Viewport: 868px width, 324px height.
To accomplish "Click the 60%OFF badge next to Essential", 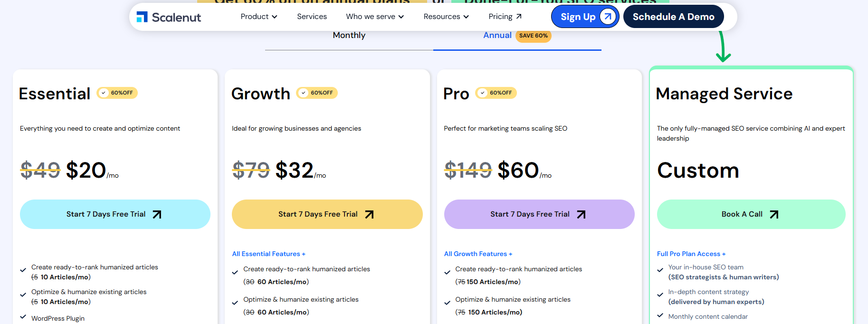I will click(117, 93).
